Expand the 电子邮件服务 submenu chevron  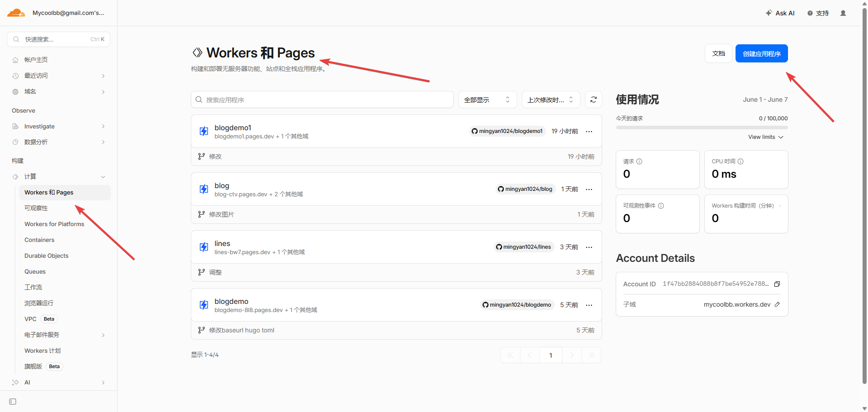(103, 335)
